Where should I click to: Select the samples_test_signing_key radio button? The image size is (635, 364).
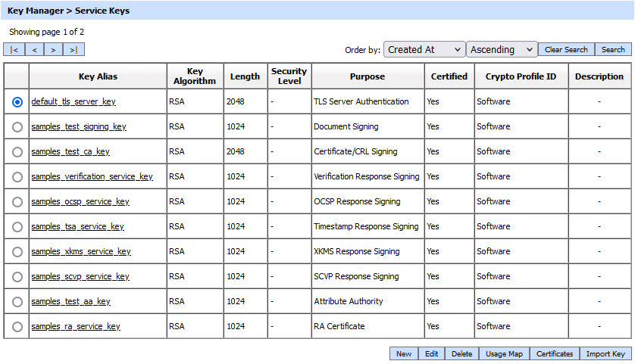(17, 127)
